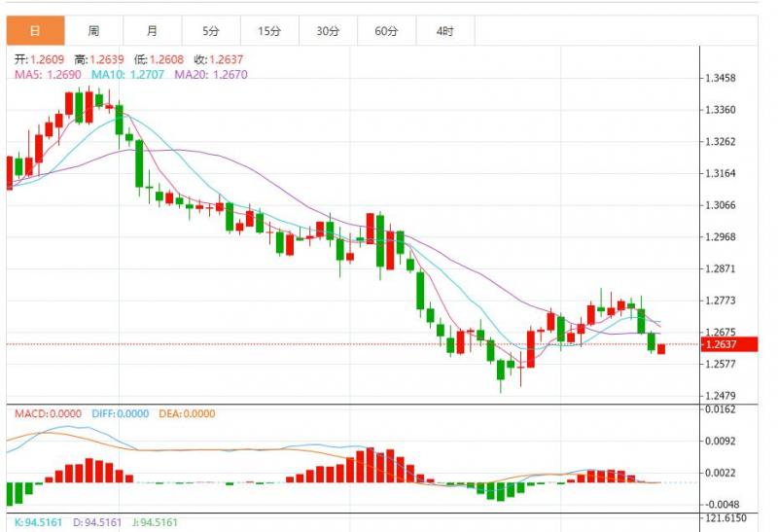Screen dimensions: 778x532
Task: Click the 1.2968 price axis label
Action: click(x=721, y=236)
